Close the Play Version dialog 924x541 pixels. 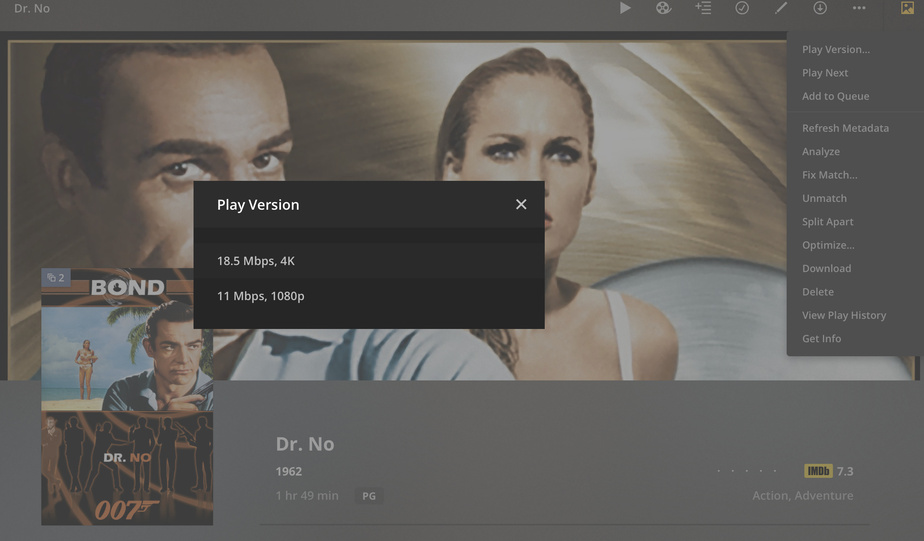pos(521,204)
